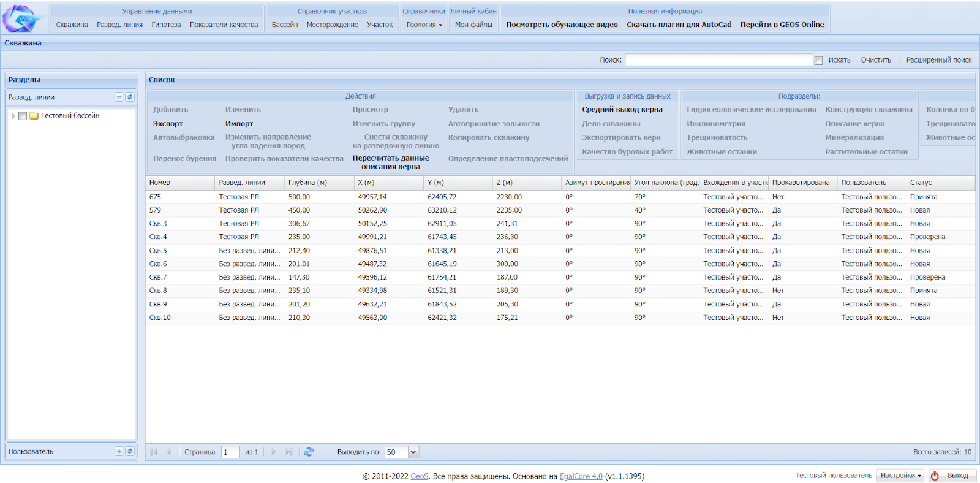Sort by the Номер column header
Screen dimensions: 980x483
coord(180,183)
